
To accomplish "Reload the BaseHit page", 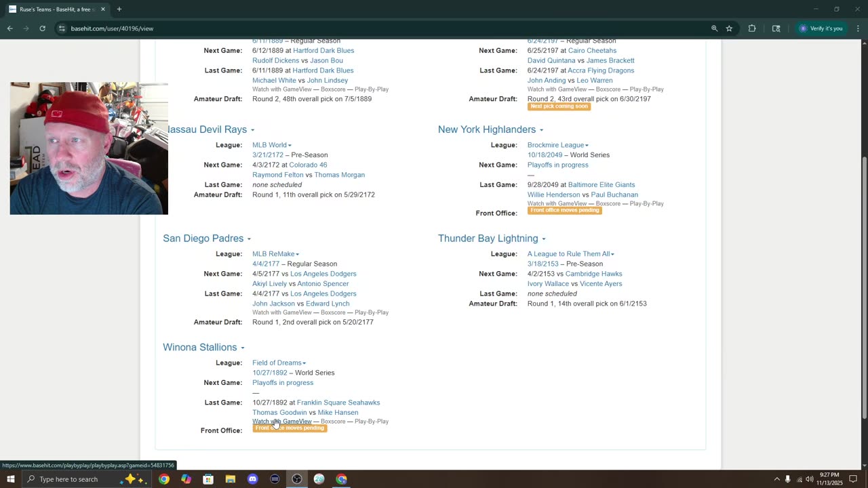I will click(42, 28).
